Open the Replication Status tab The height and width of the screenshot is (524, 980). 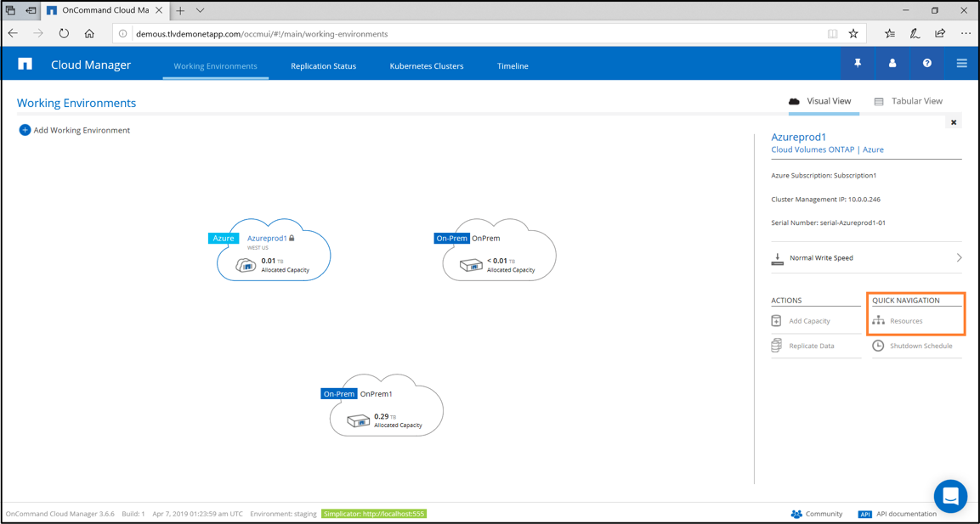[x=323, y=66]
